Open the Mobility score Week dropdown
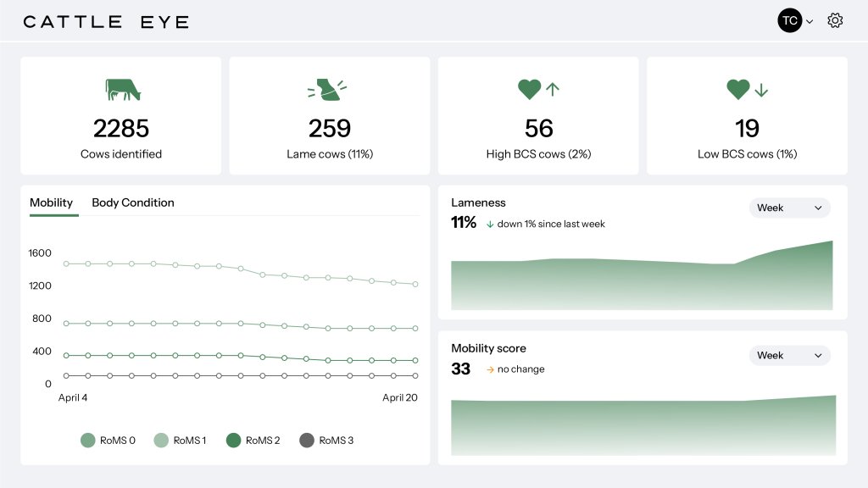 (789, 355)
